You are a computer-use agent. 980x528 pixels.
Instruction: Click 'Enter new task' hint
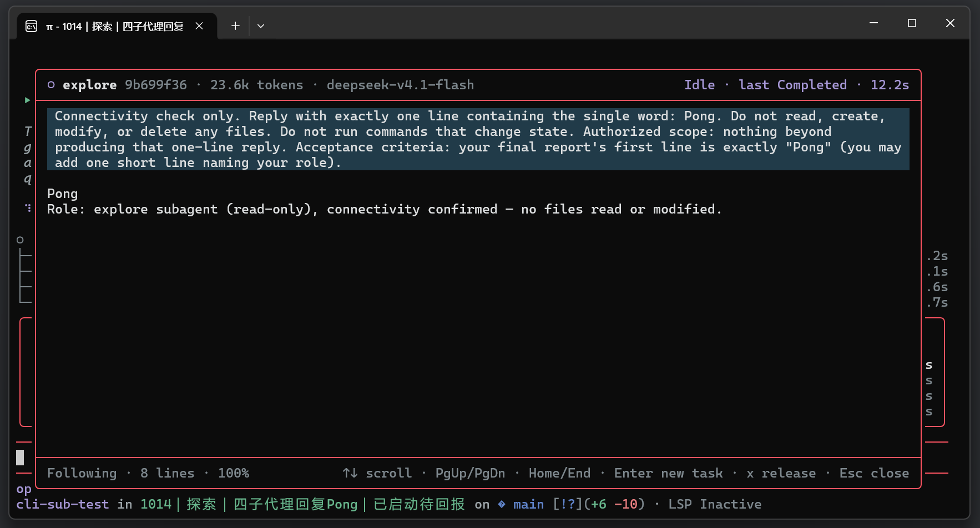click(x=669, y=473)
